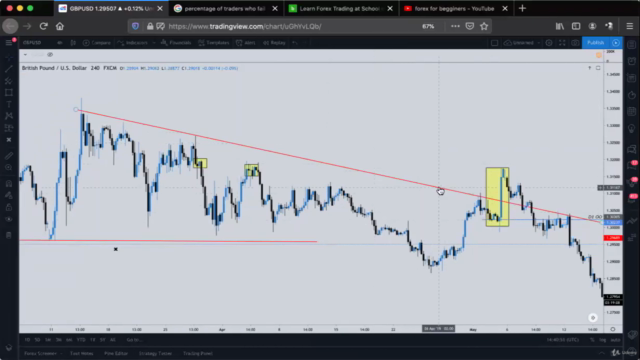
Task: Toggle magnet mode in left toolbar
Action: [x=9, y=183]
